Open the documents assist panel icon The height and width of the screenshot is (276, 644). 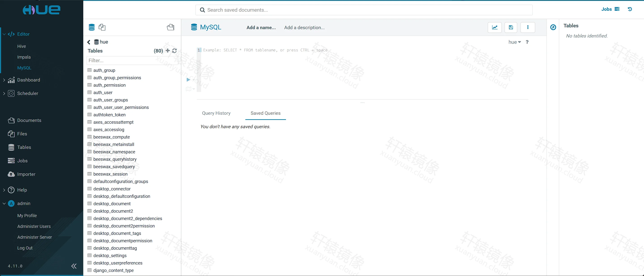(x=171, y=27)
